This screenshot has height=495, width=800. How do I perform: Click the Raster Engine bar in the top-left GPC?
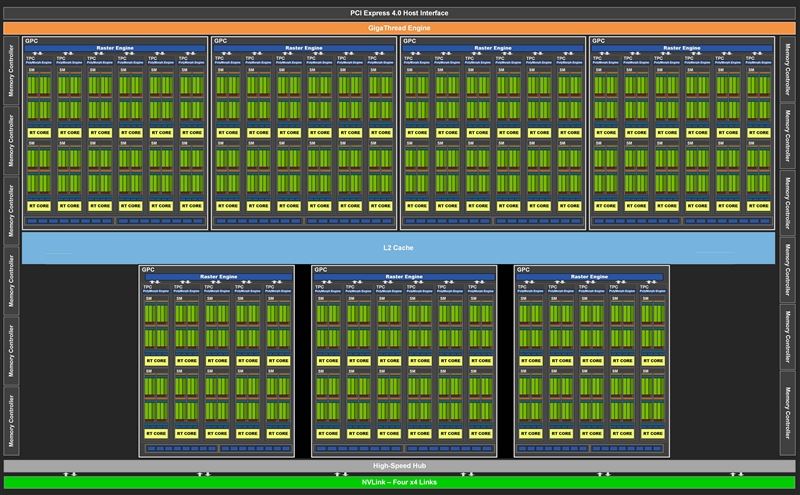pyautogui.click(x=115, y=48)
